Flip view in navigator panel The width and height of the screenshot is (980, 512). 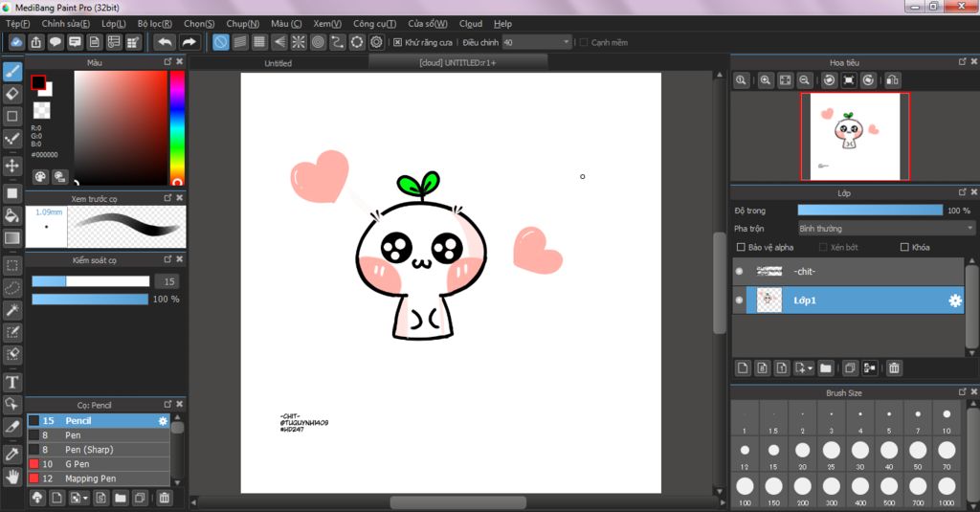click(x=893, y=80)
